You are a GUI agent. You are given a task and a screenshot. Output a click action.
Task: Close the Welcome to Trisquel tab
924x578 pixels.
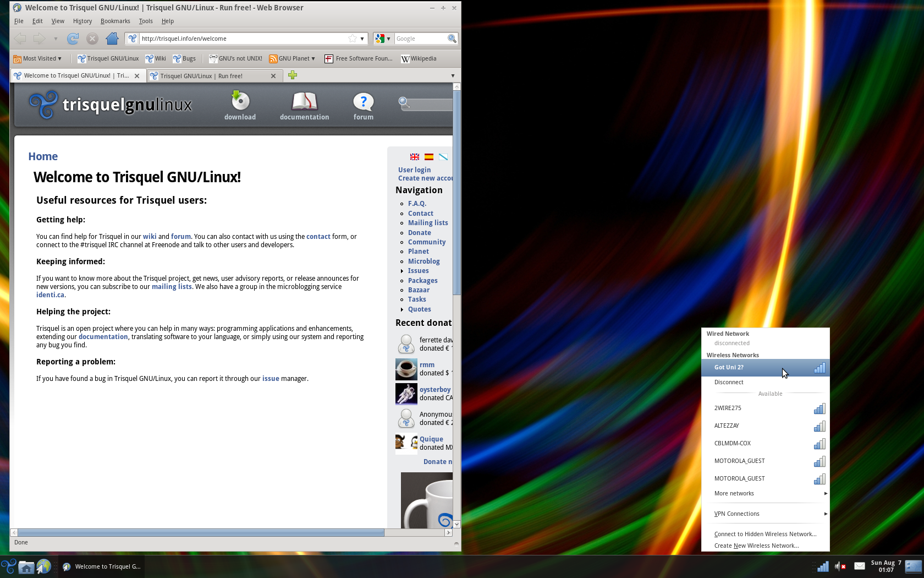[x=137, y=76]
